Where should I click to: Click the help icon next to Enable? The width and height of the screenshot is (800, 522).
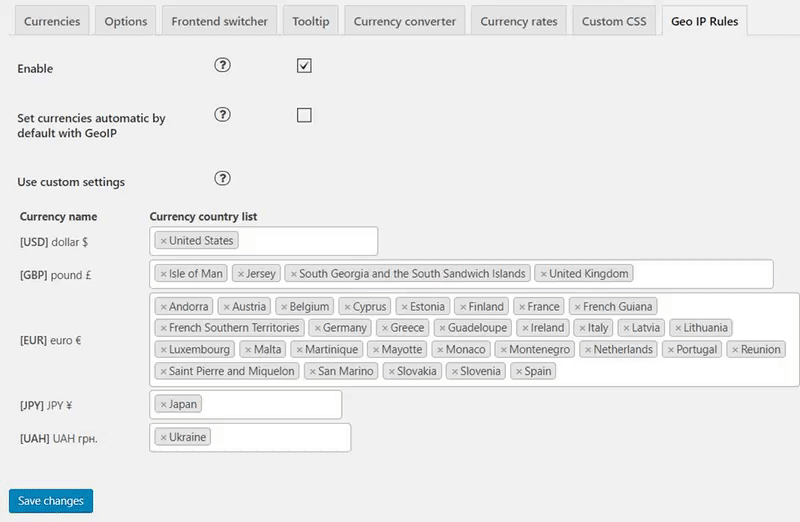222,65
